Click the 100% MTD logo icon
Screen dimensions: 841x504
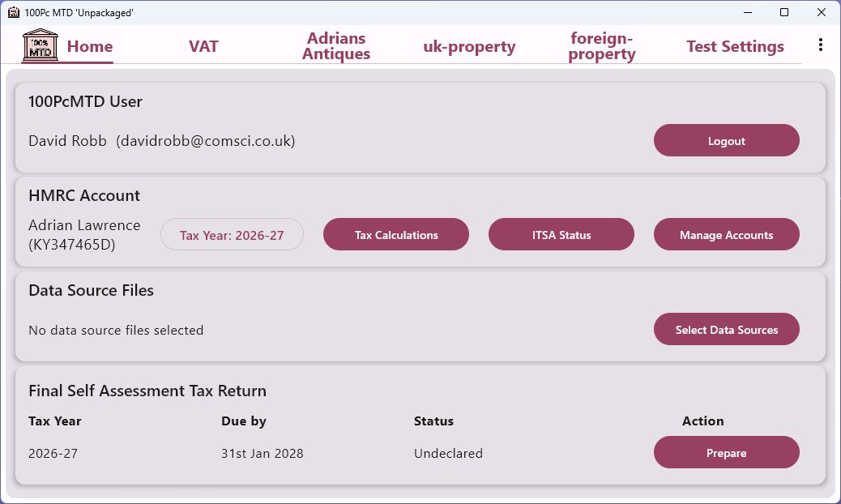coord(40,45)
